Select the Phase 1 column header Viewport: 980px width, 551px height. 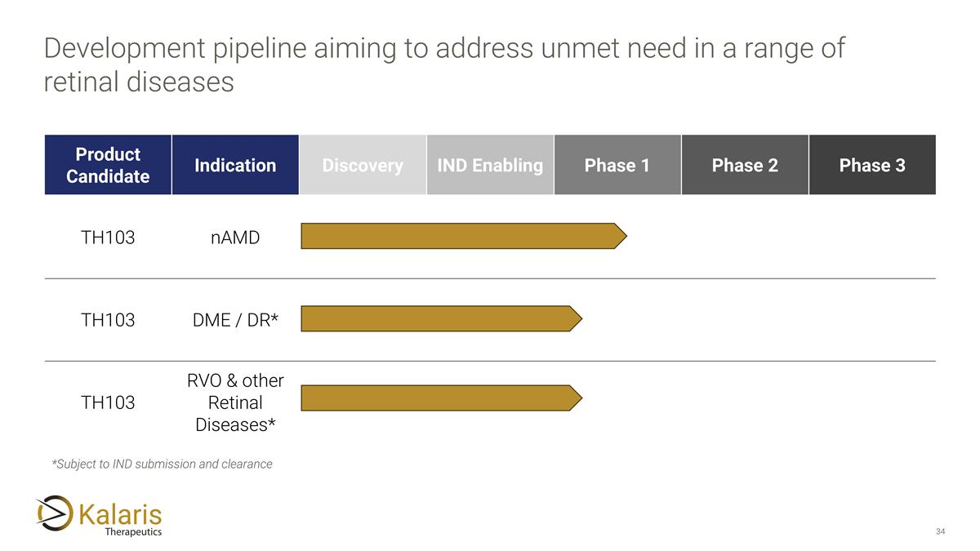click(617, 165)
